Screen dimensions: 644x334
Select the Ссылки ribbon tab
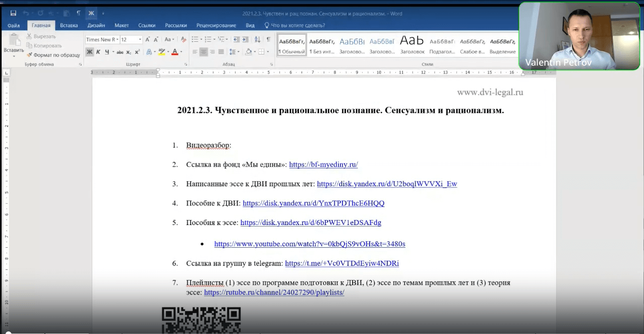point(147,25)
